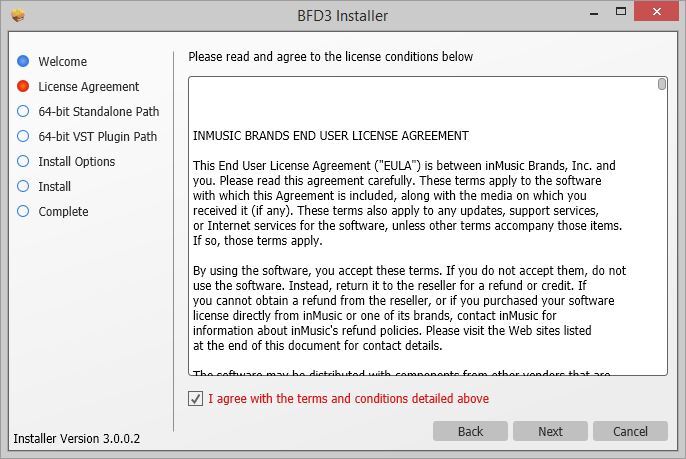Click the License Agreement step bullet
The image size is (686, 459).
click(x=23, y=86)
